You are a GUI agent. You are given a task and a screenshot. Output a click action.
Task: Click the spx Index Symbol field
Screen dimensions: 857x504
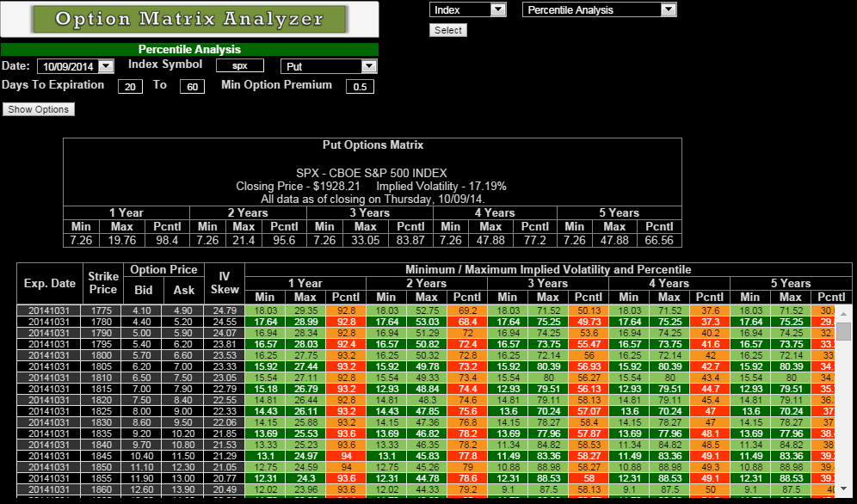pos(239,65)
